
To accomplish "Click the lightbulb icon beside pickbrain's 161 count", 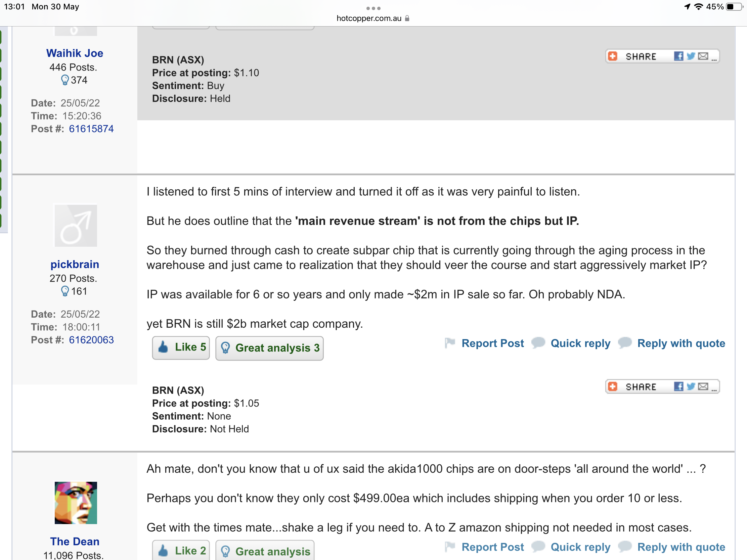I will [x=64, y=291].
